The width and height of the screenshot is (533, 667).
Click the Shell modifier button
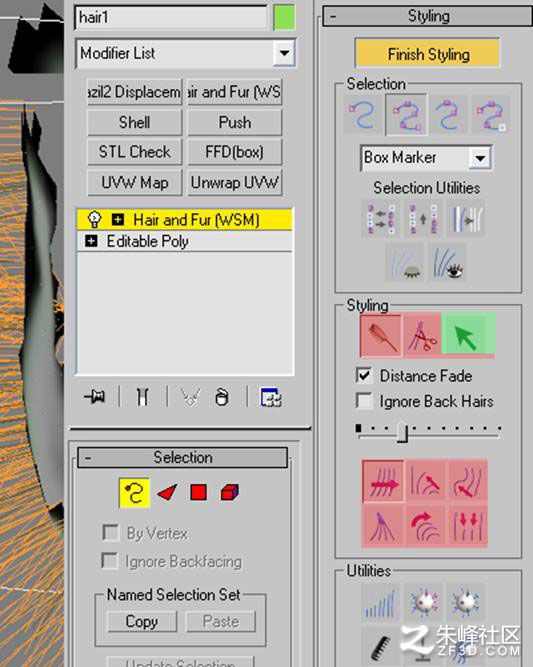[134, 123]
